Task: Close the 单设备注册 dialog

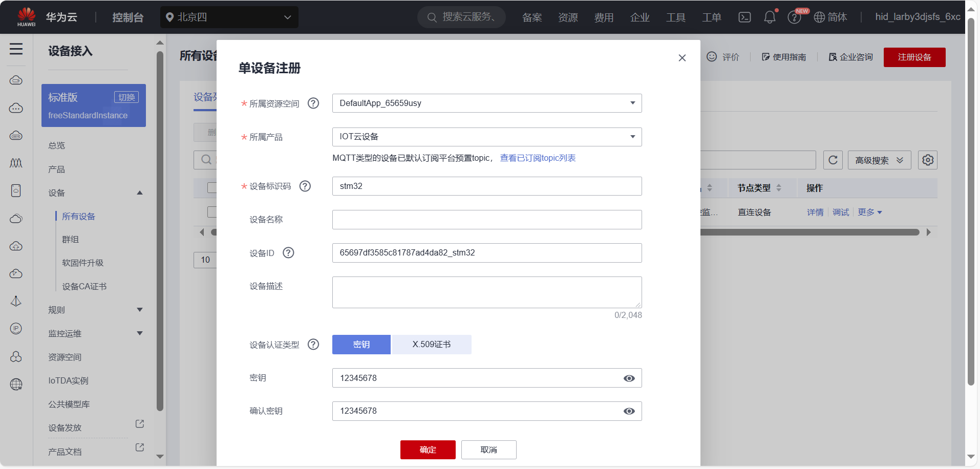Action: (x=682, y=58)
